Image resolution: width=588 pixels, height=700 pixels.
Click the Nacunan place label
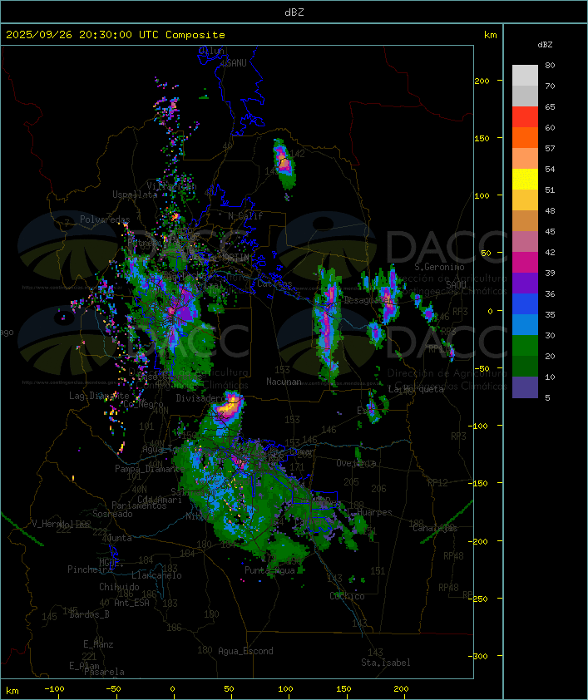(284, 382)
